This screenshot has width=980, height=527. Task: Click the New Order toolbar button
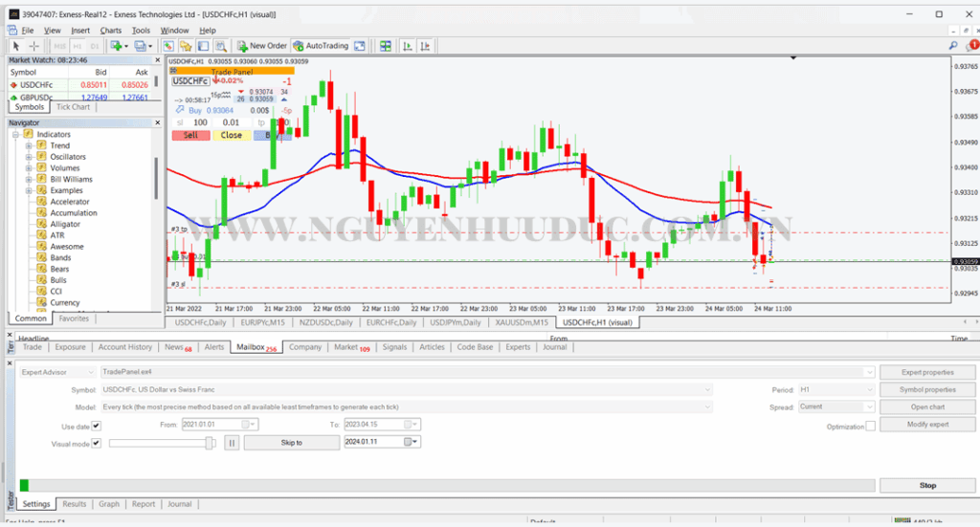point(262,46)
